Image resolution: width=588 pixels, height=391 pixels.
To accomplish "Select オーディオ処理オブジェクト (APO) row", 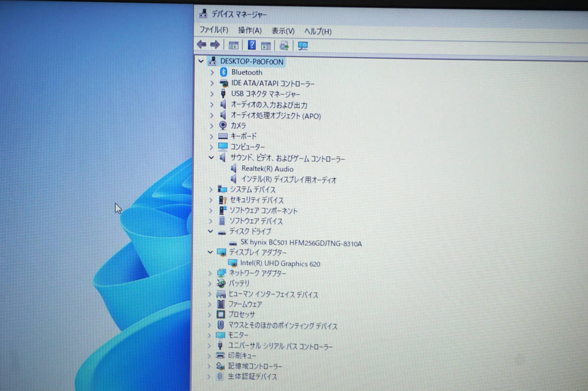I will [x=276, y=116].
